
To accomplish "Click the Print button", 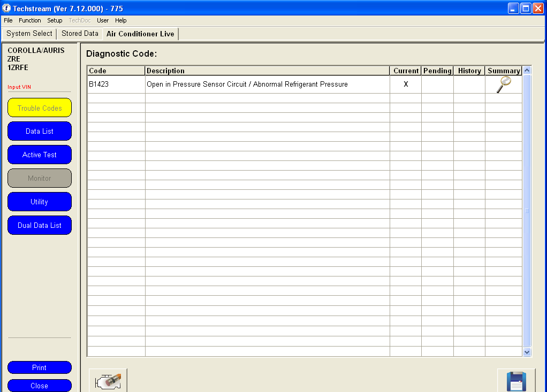I will click(40, 367).
